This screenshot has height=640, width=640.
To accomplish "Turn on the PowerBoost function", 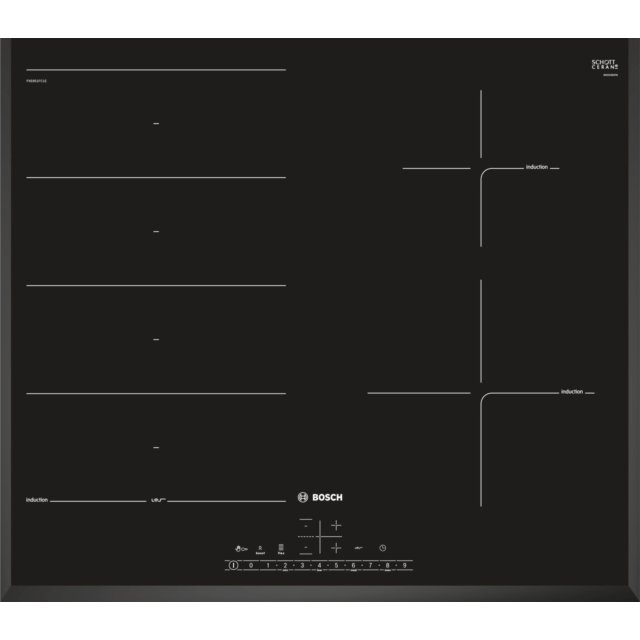I will [x=260, y=550].
